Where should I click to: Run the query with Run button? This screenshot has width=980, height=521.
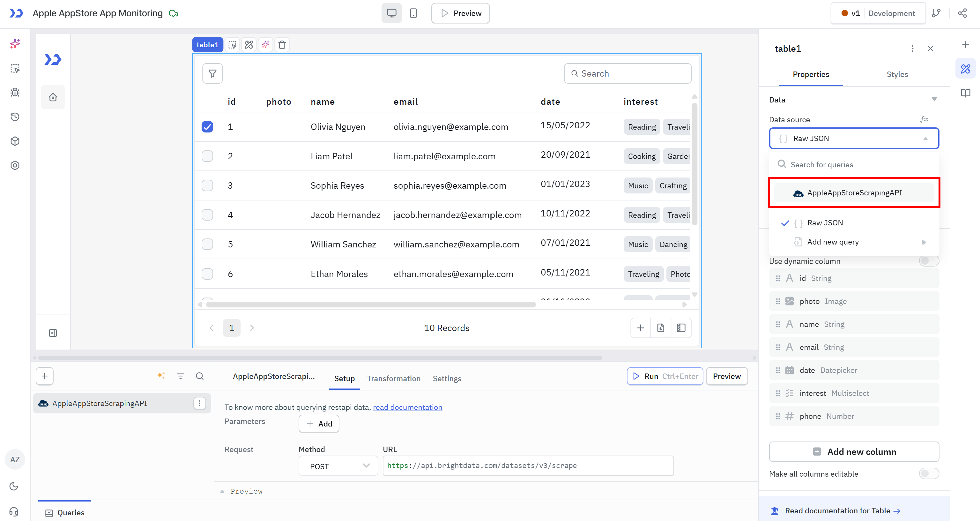click(x=665, y=376)
